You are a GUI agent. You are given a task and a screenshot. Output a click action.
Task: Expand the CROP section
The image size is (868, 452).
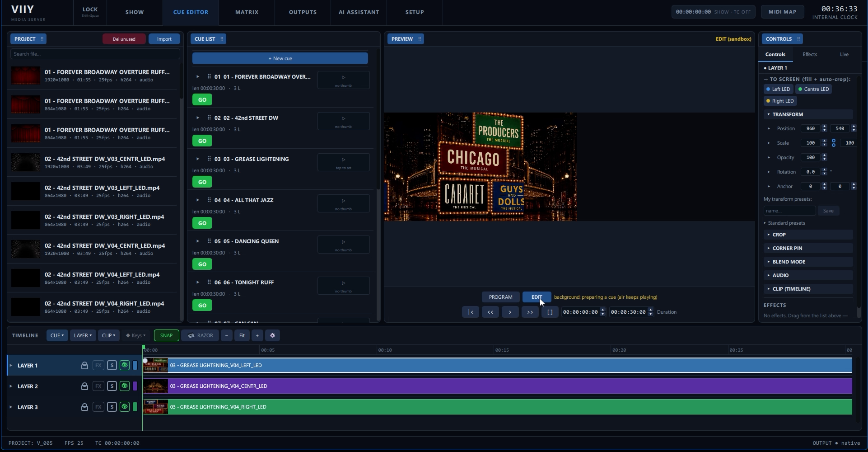808,235
